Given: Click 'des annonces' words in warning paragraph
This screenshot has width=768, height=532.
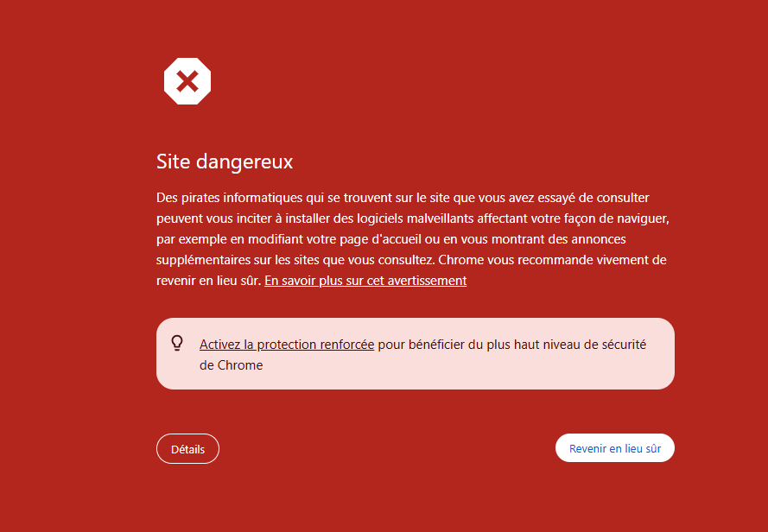Looking at the screenshot, I should point(593,239).
